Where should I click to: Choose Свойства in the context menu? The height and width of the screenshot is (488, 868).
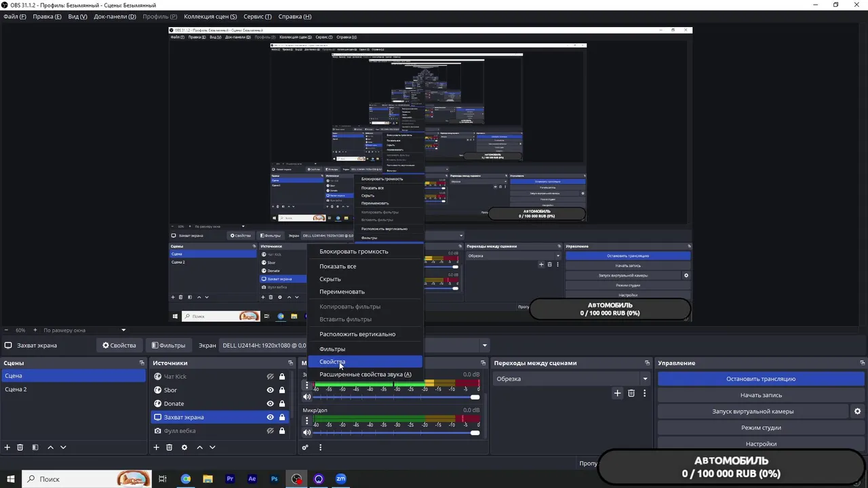366,362
